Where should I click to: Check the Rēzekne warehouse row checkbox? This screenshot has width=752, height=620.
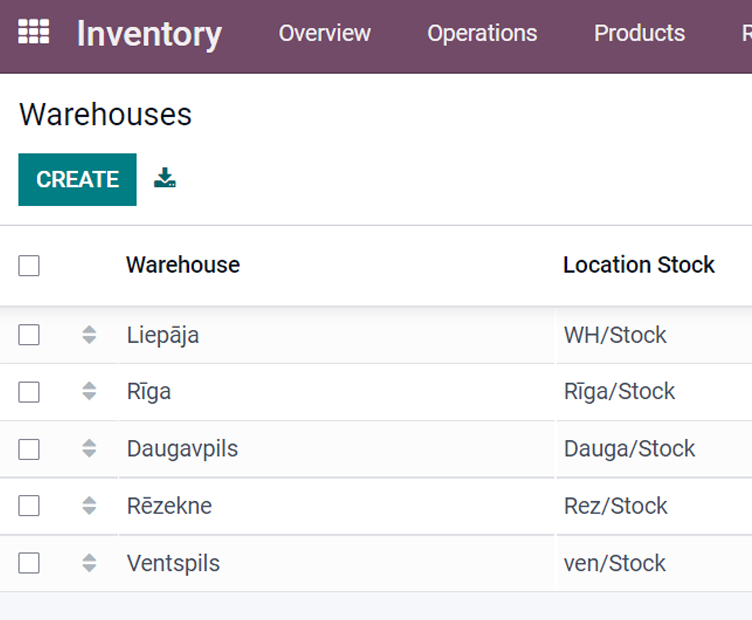tap(29, 506)
